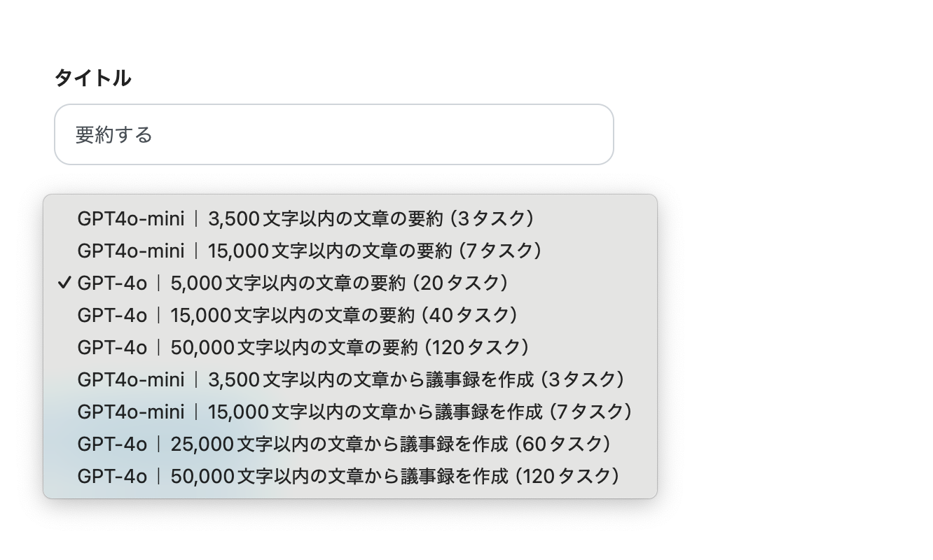Screen dimensions: 933x560
Task: Click the first option in the dropdown list
Action: (x=305, y=218)
